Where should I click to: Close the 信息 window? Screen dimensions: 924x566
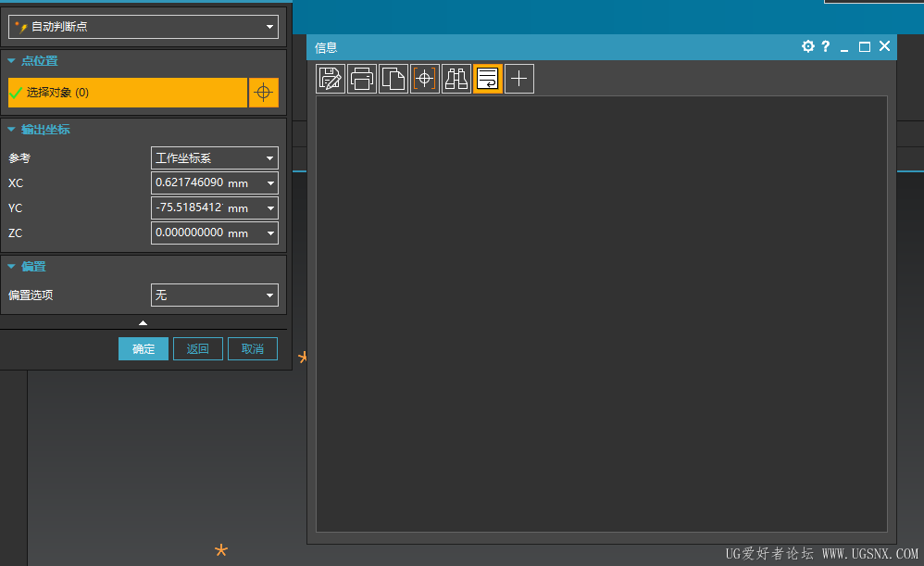[x=884, y=46]
